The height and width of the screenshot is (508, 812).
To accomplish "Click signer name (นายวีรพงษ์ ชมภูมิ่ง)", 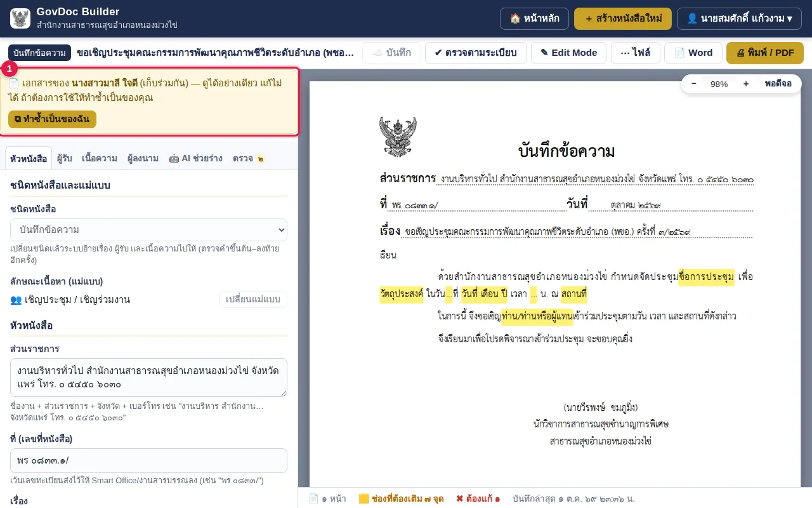I will (601, 407).
